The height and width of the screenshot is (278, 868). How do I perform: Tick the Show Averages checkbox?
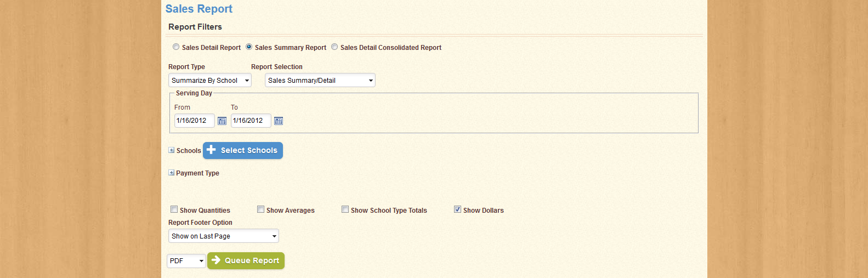pos(261,209)
